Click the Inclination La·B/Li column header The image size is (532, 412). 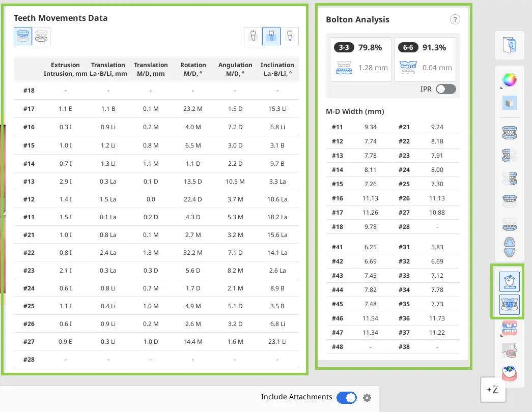tap(277, 69)
